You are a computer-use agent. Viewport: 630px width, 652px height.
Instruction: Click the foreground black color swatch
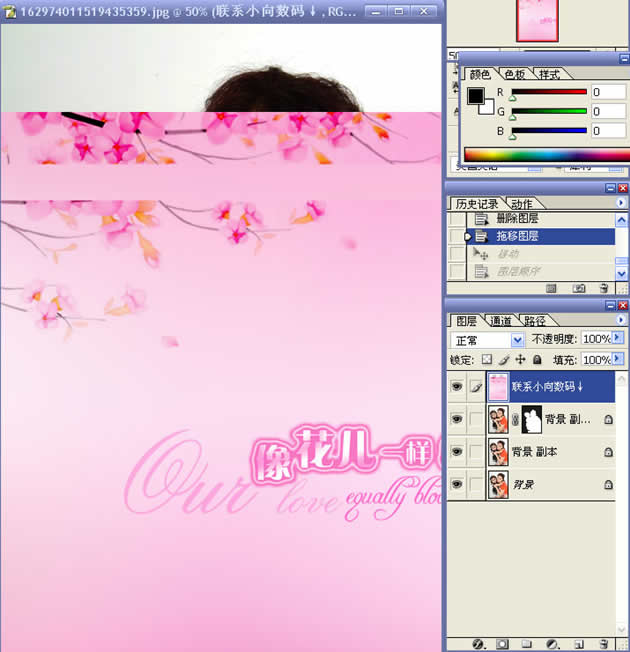(x=476, y=96)
